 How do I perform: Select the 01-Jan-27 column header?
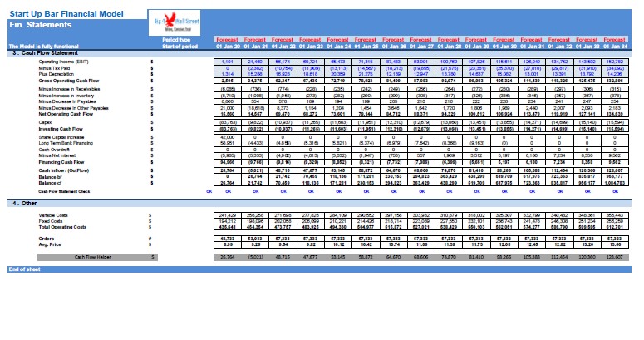(422, 47)
